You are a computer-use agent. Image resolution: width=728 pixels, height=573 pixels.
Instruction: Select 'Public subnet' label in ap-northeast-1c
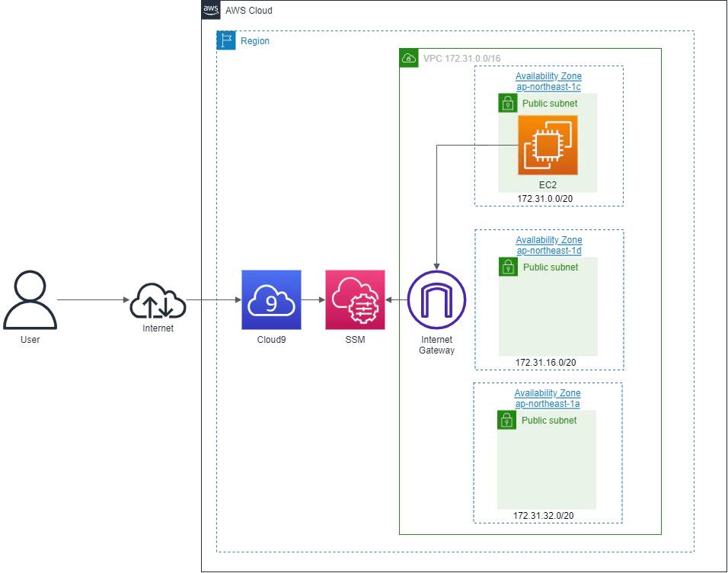[x=550, y=103]
